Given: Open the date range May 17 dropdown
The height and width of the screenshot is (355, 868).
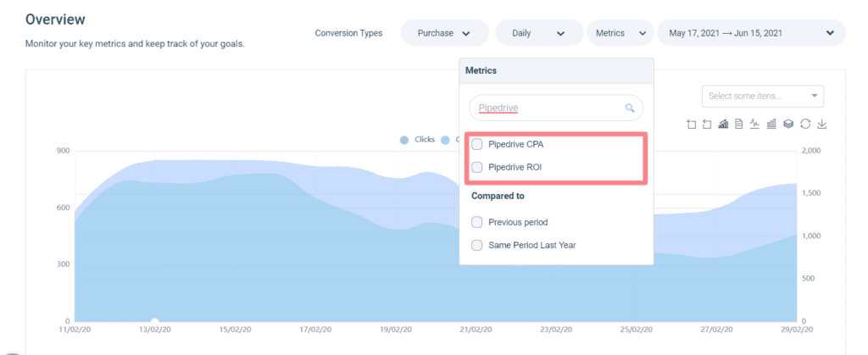Looking at the screenshot, I should click(750, 33).
